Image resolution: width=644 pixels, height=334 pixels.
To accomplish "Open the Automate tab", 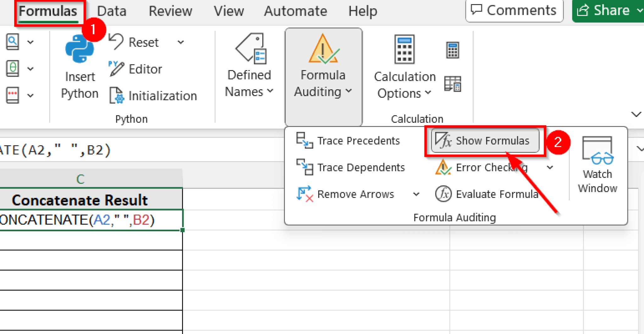I will pyautogui.click(x=295, y=11).
